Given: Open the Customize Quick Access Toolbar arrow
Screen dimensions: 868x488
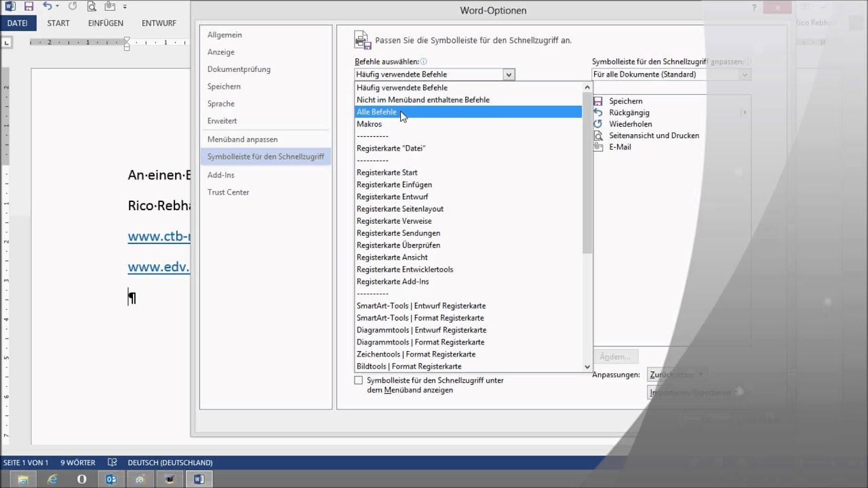Looking at the screenshot, I should (125, 7).
